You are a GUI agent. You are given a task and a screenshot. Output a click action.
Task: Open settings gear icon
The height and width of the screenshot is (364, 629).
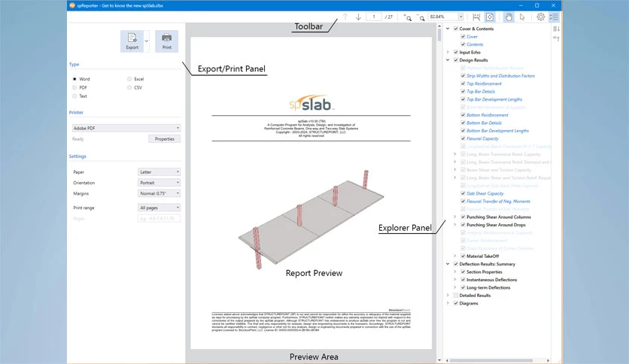click(541, 17)
